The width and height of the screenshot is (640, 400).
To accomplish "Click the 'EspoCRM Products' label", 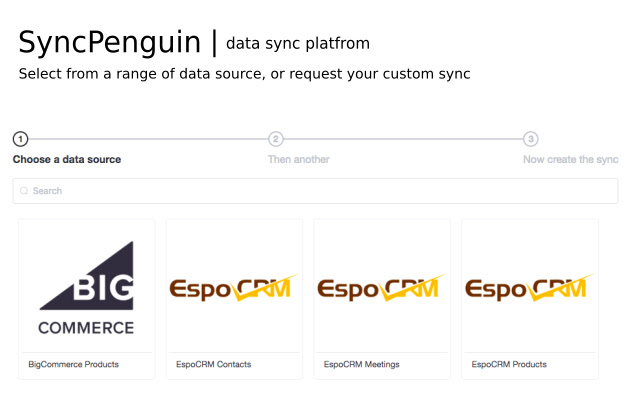I will pos(509,364).
